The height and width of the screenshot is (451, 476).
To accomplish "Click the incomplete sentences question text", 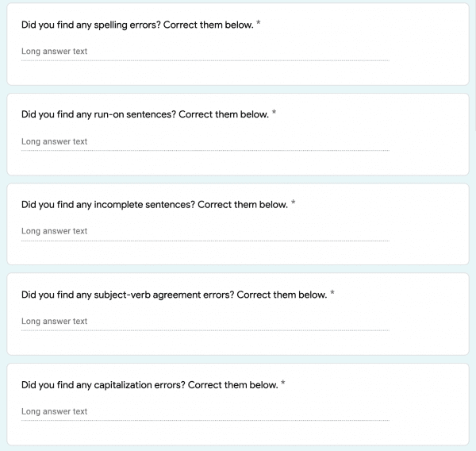I will click(155, 205).
